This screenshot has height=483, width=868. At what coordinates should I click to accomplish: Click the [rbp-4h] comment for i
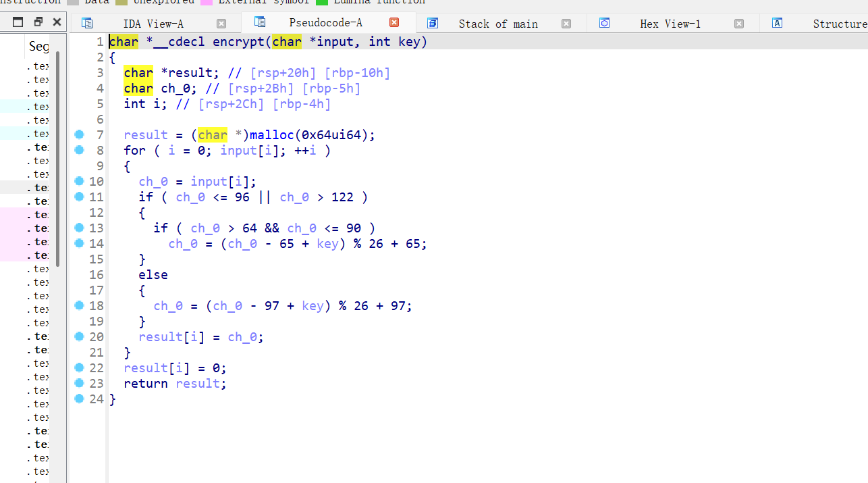301,104
